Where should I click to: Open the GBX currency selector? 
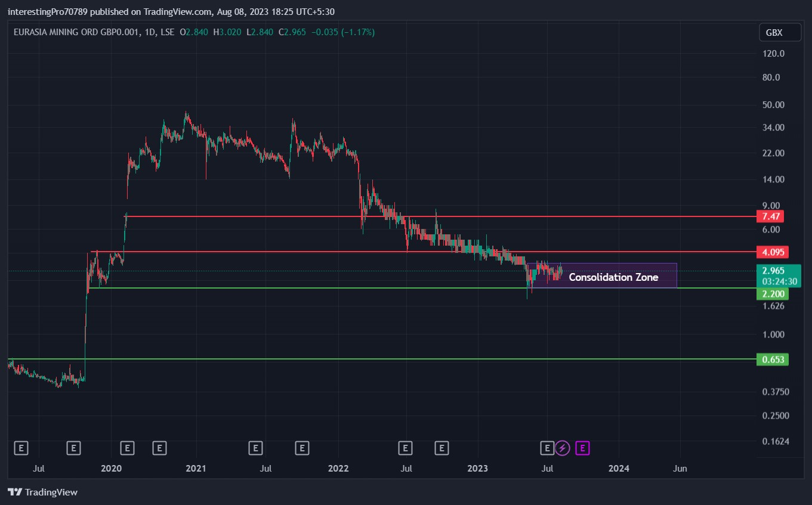(x=780, y=32)
